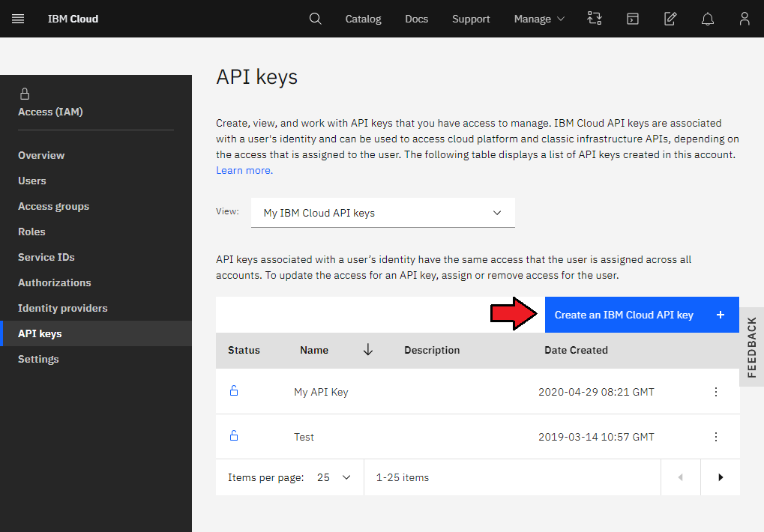764x532 pixels.
Task: Open actions menu for Test row
Action: tap(716, 437)
